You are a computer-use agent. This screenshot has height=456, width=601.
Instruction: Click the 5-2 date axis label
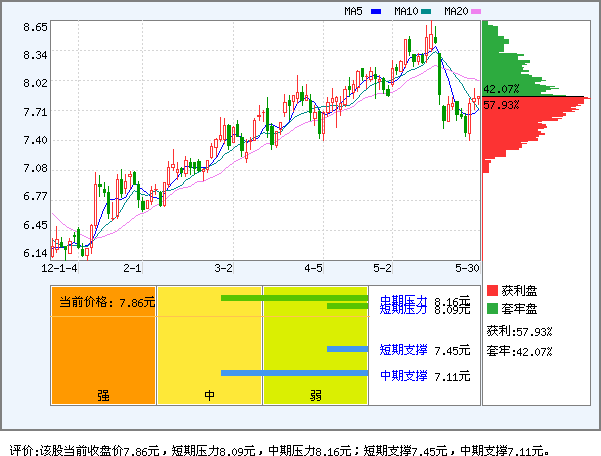pos(383,268)
